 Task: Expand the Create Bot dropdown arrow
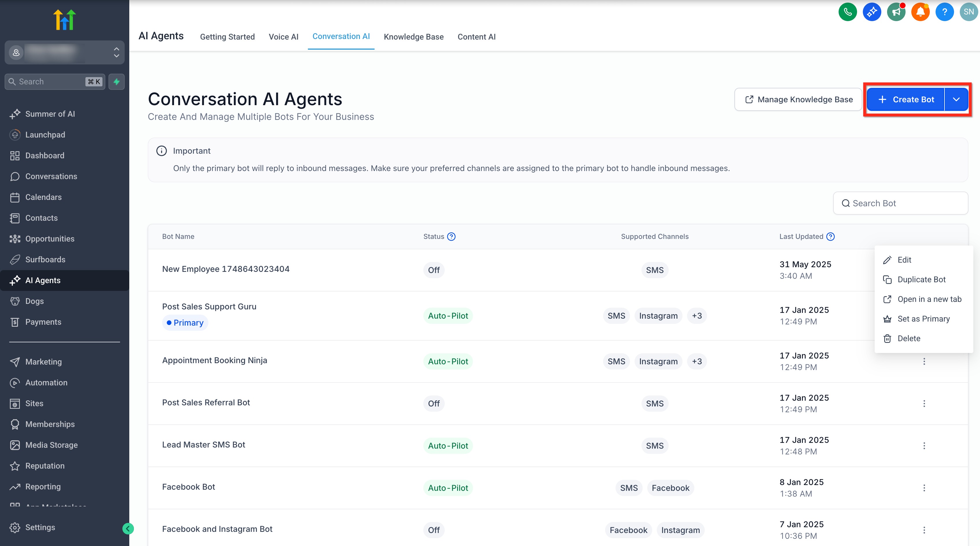[x=956, y=99]
